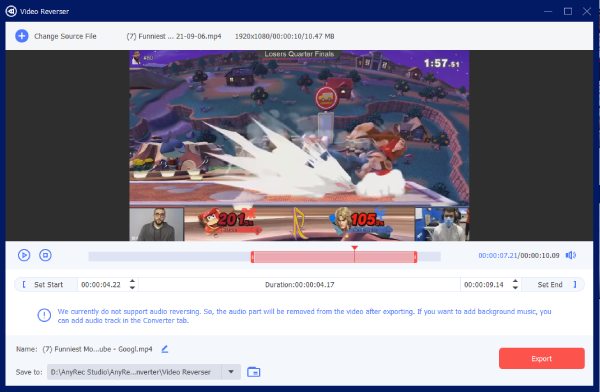
Task: Decrease end time with down stepper arrow
Action: [x=515, y=287]
